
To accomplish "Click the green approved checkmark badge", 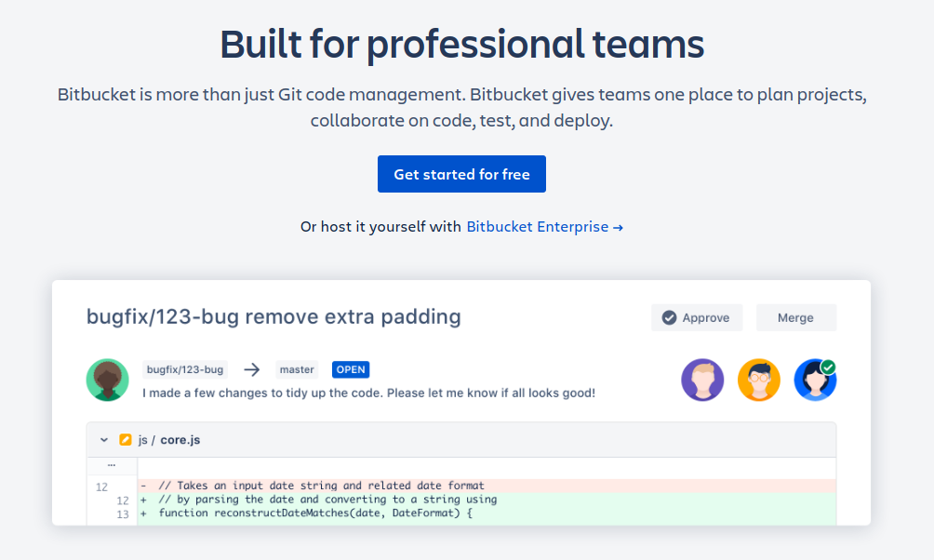I will 828,367.
